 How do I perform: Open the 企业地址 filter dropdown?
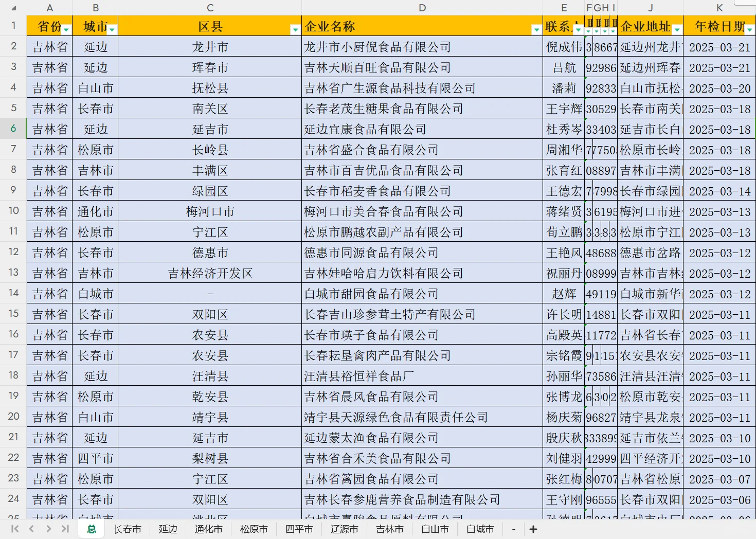click(x=677, y=30)
